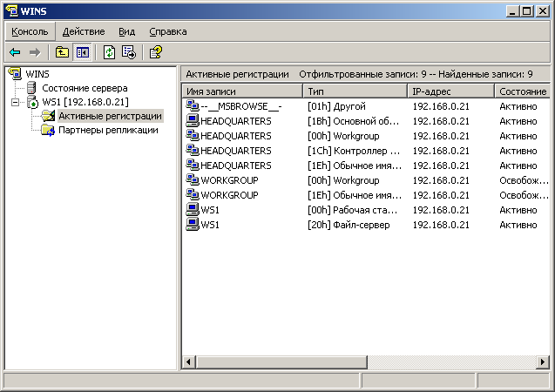Viewport: 555px width, 392px height.
Task: Click the WINS title bar system icon
Action: point(12,11)
